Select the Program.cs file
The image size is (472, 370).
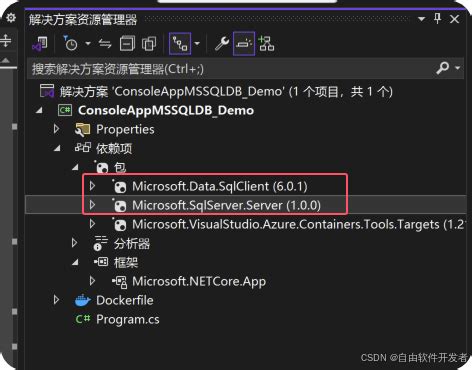tap(128, 319)
